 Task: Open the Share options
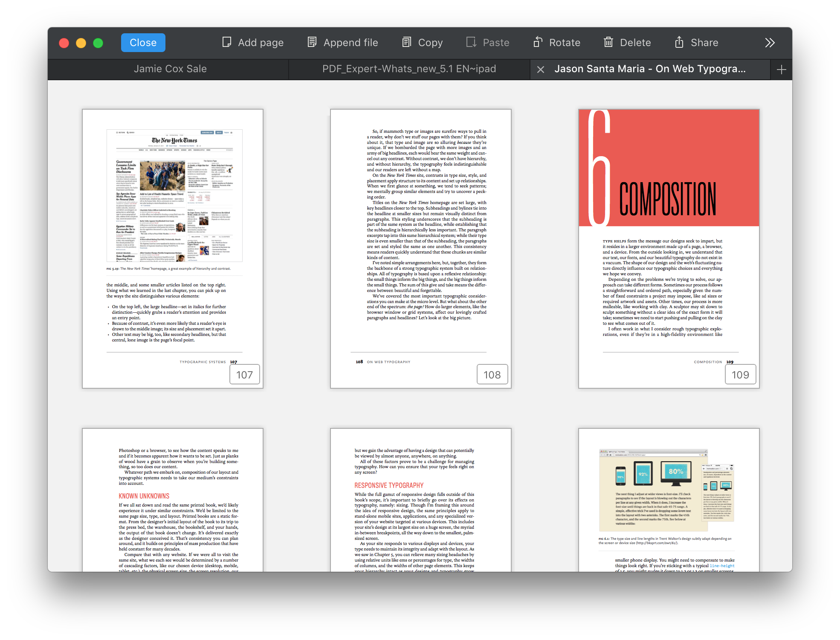pos(679,42)
